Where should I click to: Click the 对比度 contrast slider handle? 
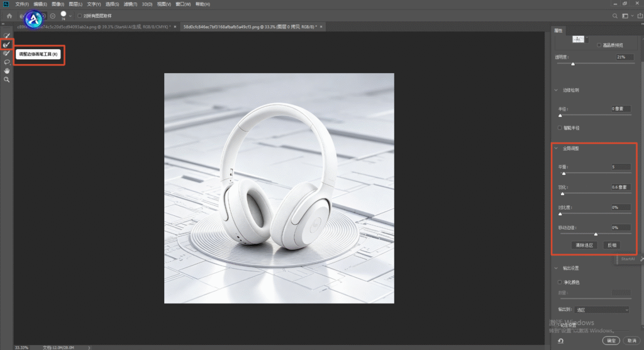560,214
